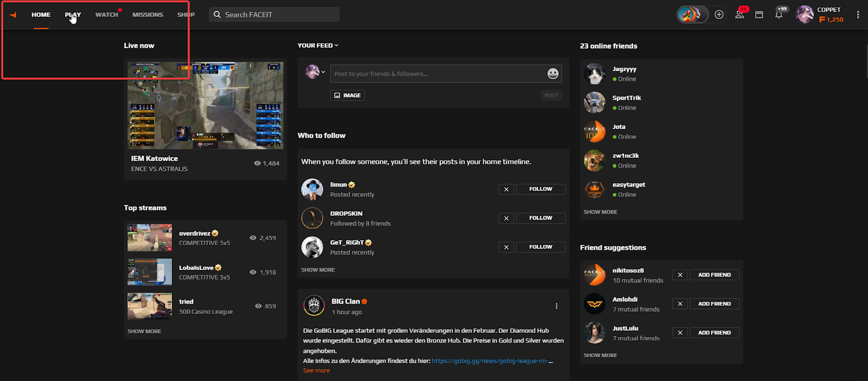Open BIG Clan post options menu
868x381 pixels.
tap(556, 306)
